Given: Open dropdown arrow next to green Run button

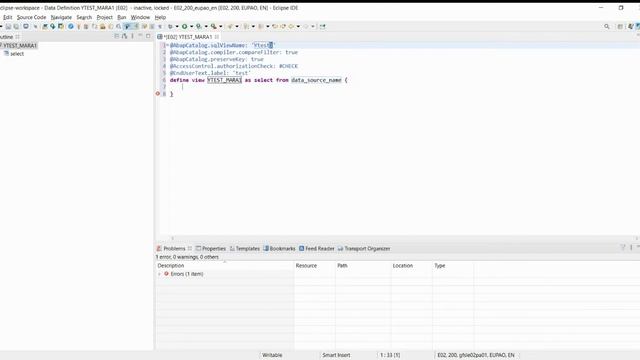Looking at the screenshot, I should coord(191,27).
